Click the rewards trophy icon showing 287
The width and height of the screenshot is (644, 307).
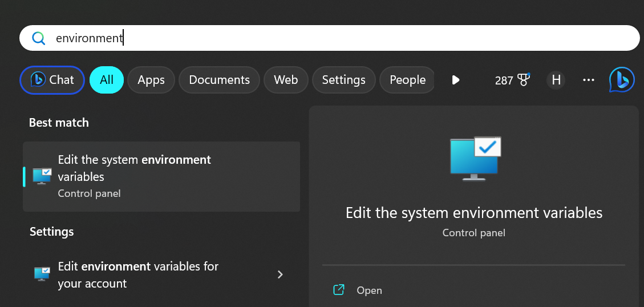click(524, 79)
